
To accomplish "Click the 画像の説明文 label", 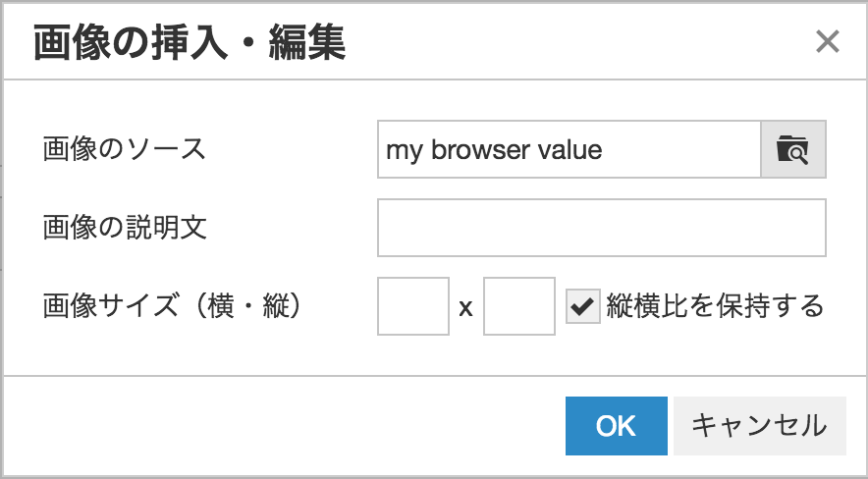I will (125, 228).
